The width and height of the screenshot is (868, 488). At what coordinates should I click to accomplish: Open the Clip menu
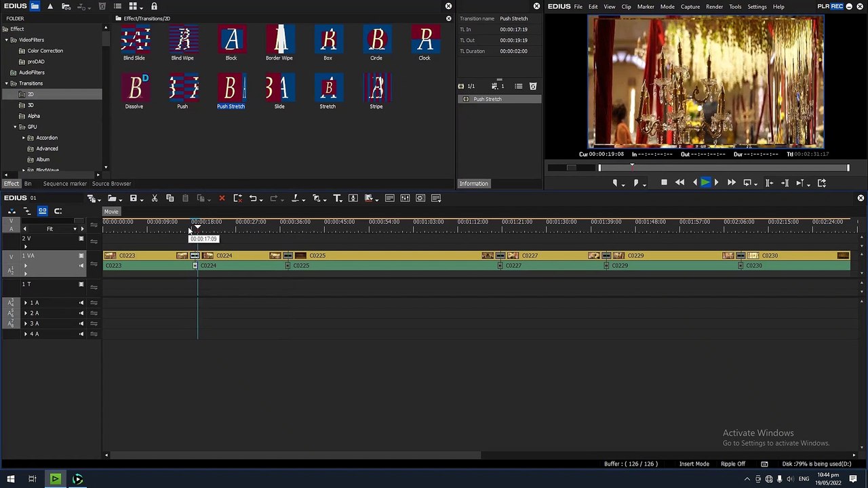tap(626, 7)
